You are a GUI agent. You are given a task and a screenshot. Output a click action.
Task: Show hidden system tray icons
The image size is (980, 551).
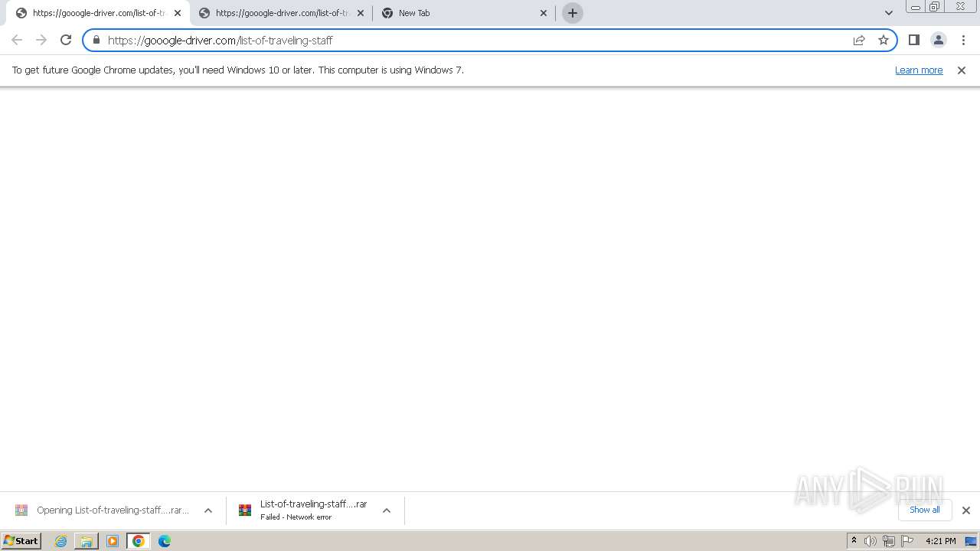854,541
